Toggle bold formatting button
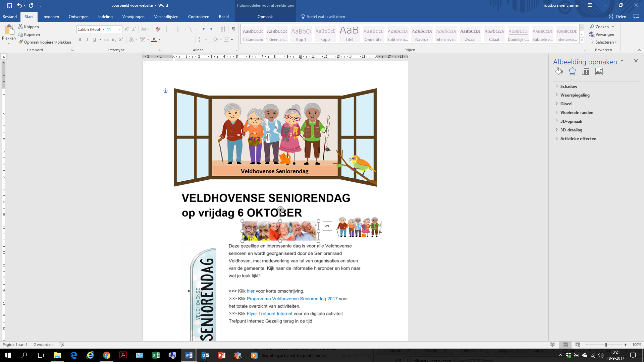 click(x=80, y=40)
